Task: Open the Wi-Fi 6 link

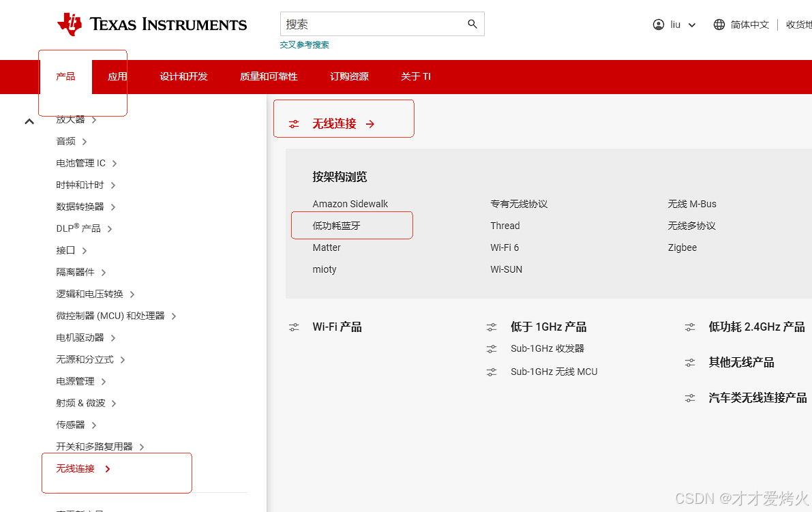Action: 505,247
